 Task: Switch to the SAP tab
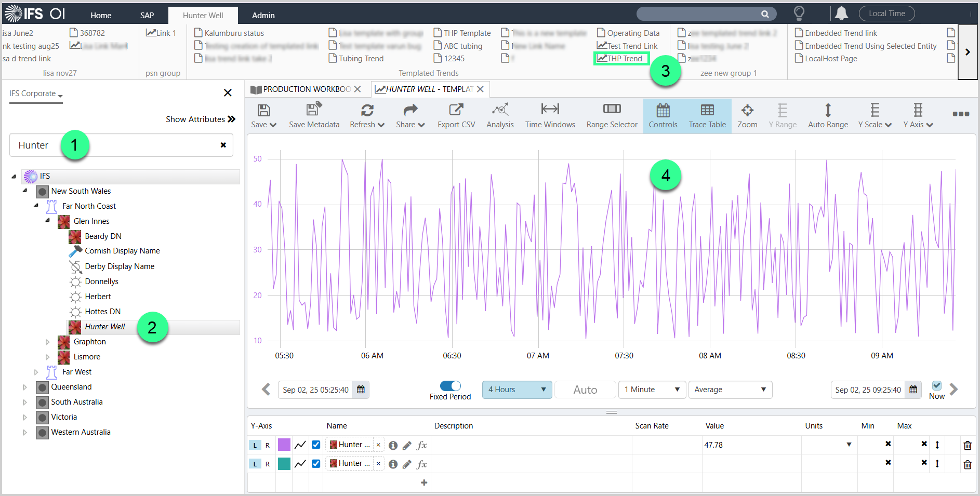[x=147, y=16]
